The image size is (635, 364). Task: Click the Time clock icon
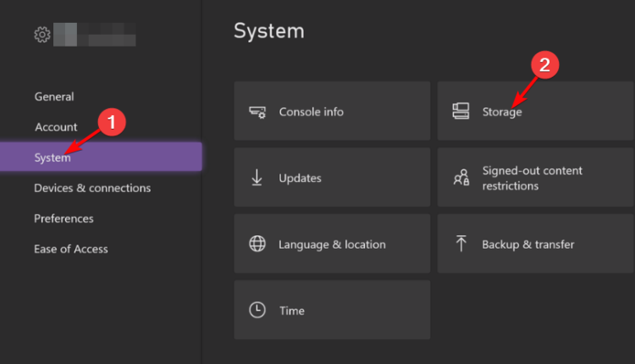pyautogui.click(x=257, y=311)
